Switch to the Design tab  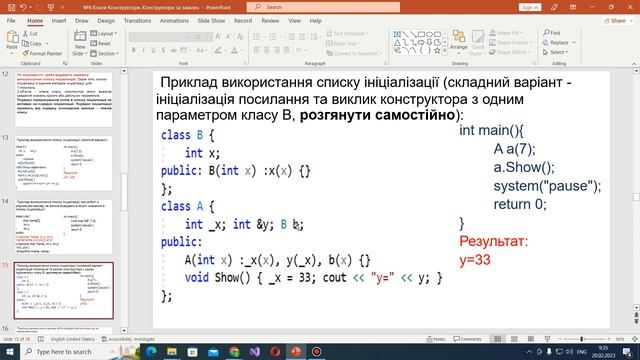tap(106, 21)
